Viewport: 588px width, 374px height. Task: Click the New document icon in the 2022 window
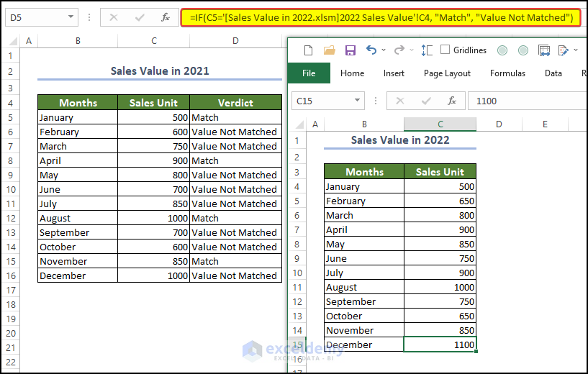pos(308,50)
